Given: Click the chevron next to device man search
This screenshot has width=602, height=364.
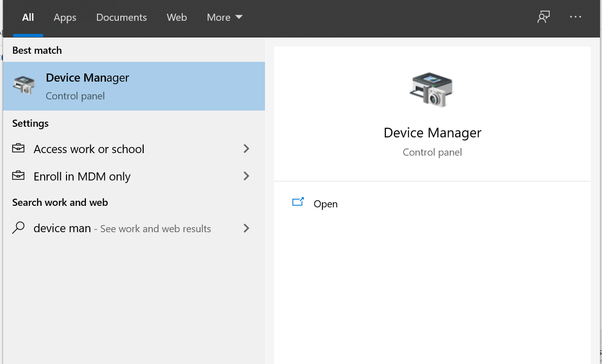Looking at the screenshot, I should point(246,229).
